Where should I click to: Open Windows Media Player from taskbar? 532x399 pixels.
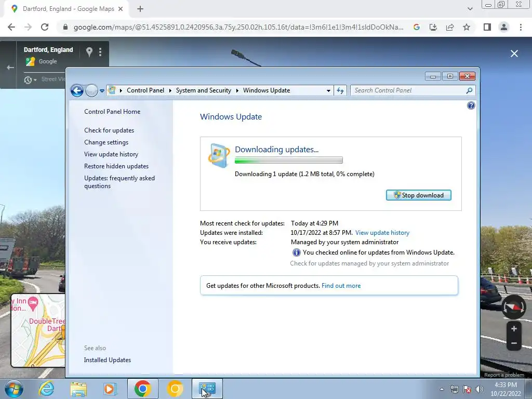[110, 389]
